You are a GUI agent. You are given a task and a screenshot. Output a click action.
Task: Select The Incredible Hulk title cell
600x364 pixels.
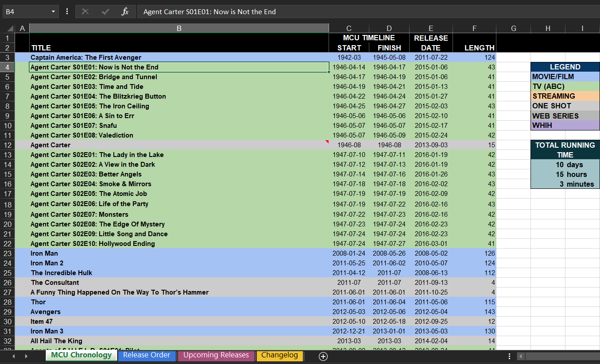pyautogui.click(x=179, y=272)
